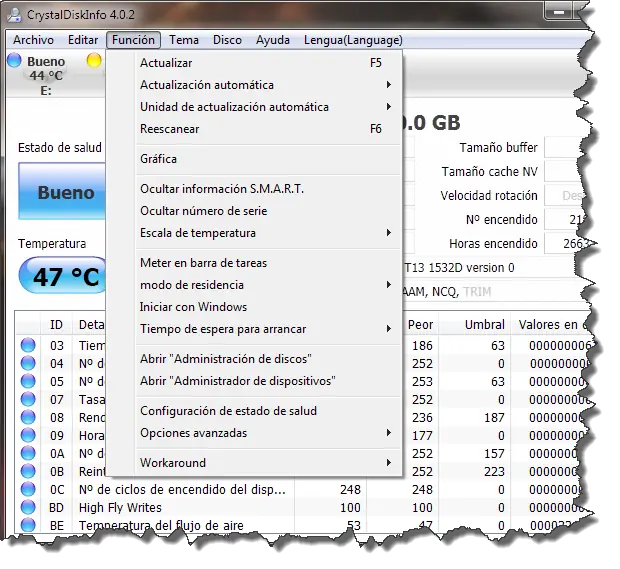Viewport: 620px width, 569px height.
Task: Select the blue Bueno 44 °C disk icon
Action: click(14, 60)
